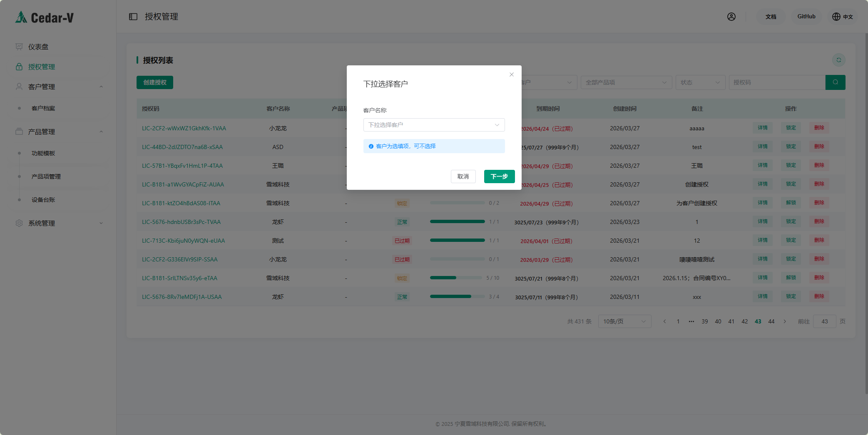Open the user account icon
Image resolution: width=868 pixels, height=435 pixels.
(x=731, y=17)
